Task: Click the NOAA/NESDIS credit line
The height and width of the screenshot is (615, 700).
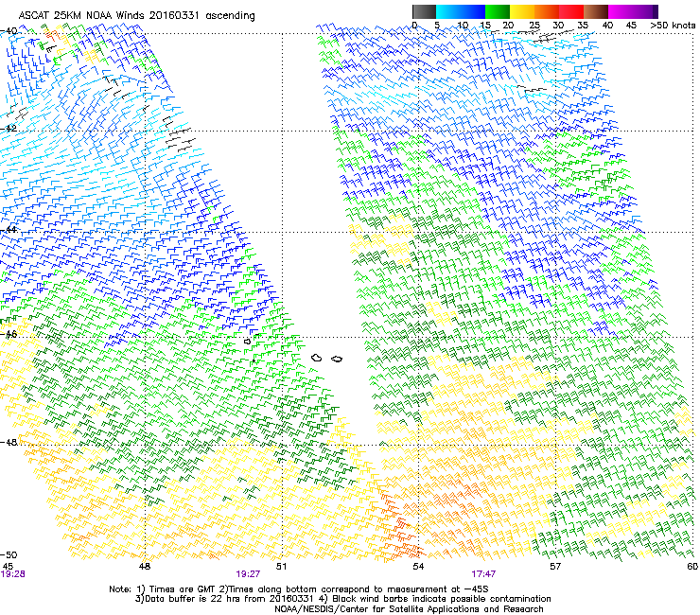Action: (x=409, y=609)
